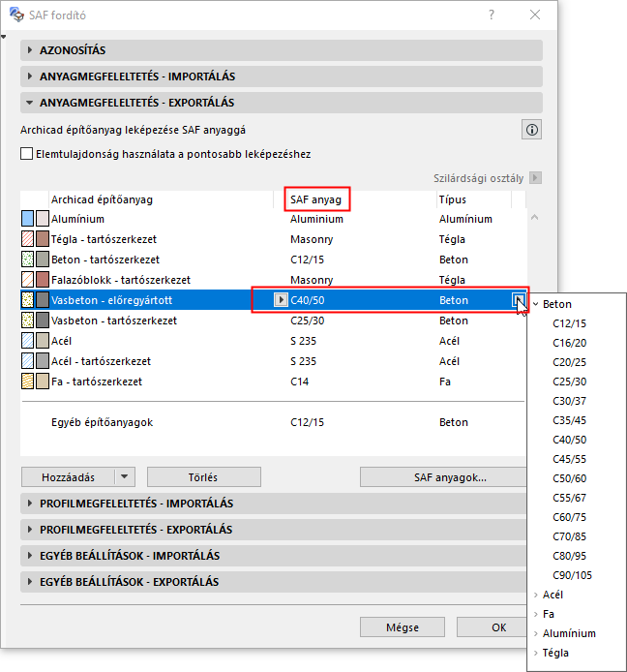
Task: Click the Mégse button
Action: click(x=403, y=627)
